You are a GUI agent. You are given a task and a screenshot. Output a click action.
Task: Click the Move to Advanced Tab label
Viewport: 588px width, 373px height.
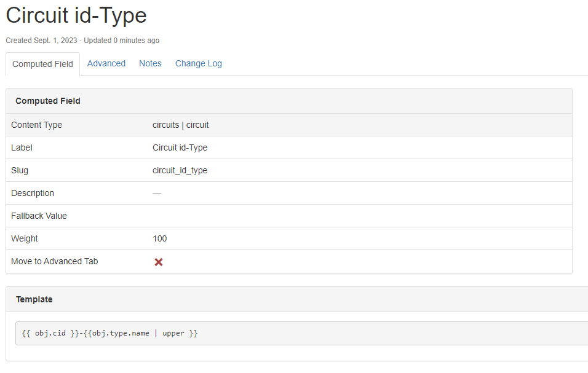54,261
